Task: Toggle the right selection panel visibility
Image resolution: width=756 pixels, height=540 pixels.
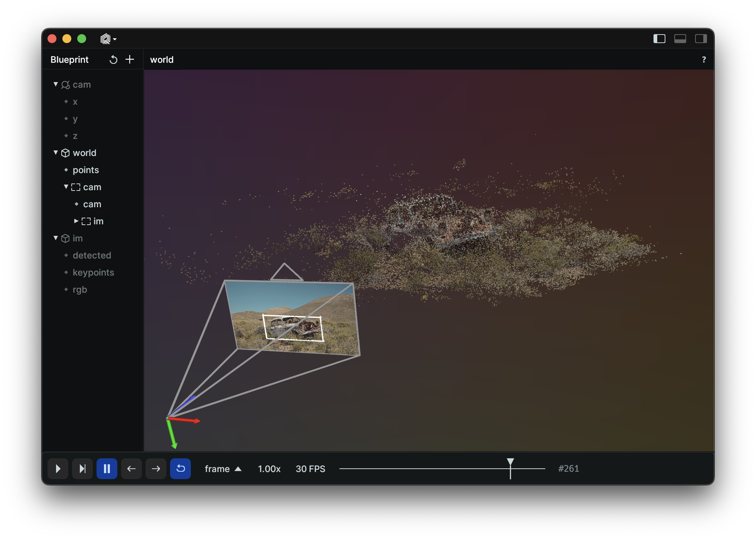Action: point(701,39)
